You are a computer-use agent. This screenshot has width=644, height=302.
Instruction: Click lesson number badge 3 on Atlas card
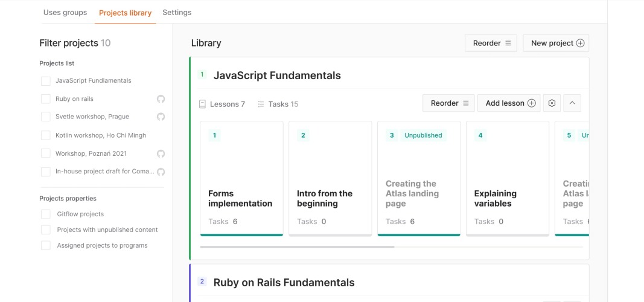pyautogui.click(x=392, y=135)
